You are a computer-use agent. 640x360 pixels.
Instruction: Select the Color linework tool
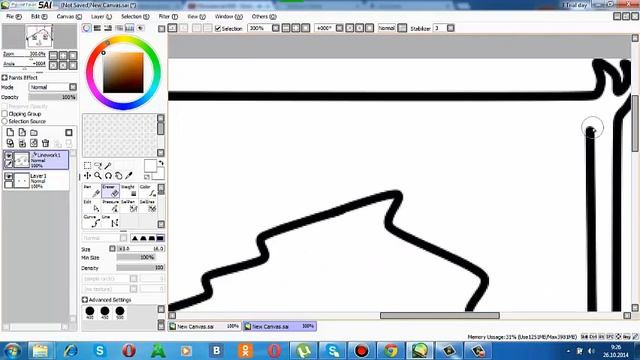coord(148,191)
